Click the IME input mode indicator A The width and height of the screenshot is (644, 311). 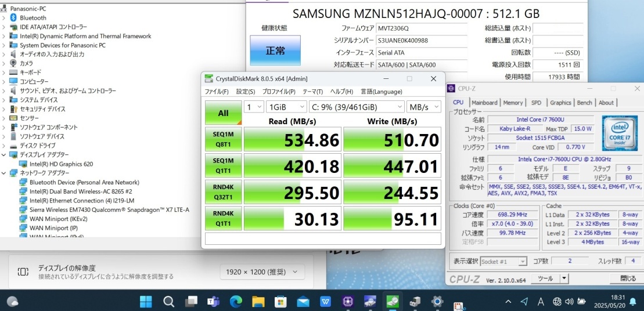pyautogui.click(x=541, y=302)
